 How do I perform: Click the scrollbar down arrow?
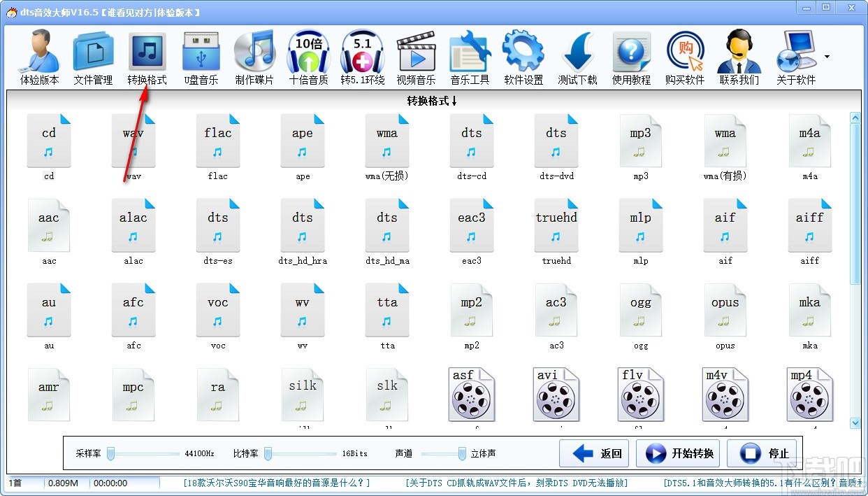click(855, 423)
